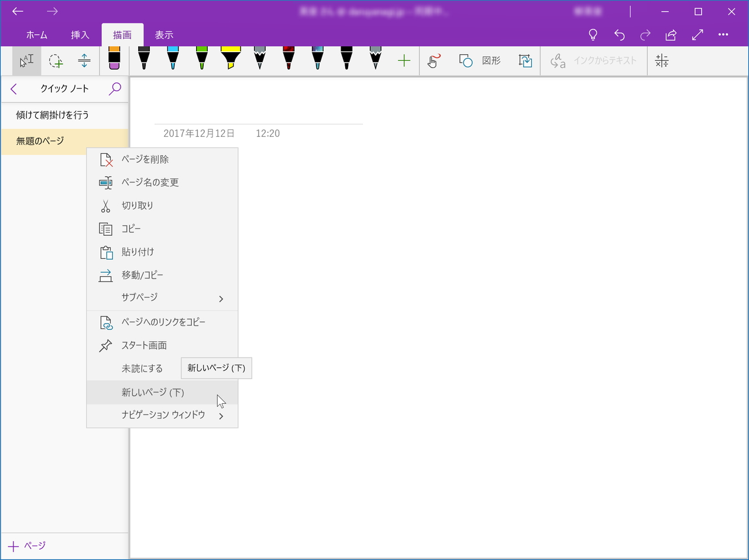The width and height of the screenshot is (749, 560).
Task: Choose ページへのリンクをコピー
Action: click(162, 322)
